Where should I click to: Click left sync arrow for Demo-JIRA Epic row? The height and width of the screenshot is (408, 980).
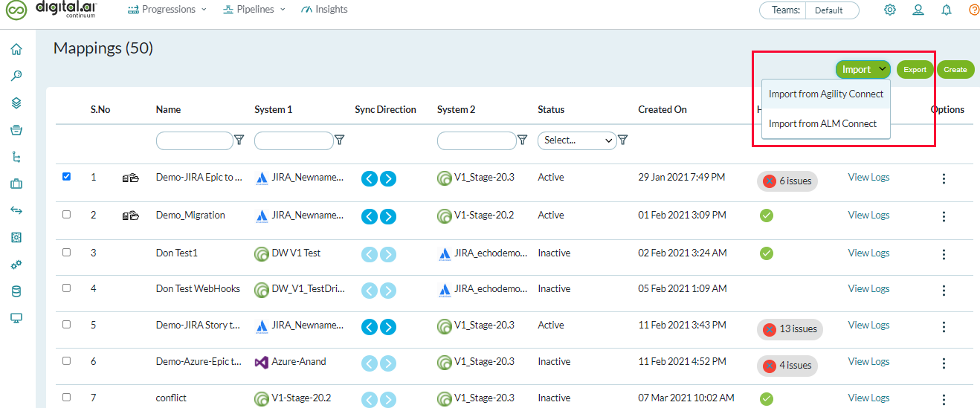click(370, 178)
